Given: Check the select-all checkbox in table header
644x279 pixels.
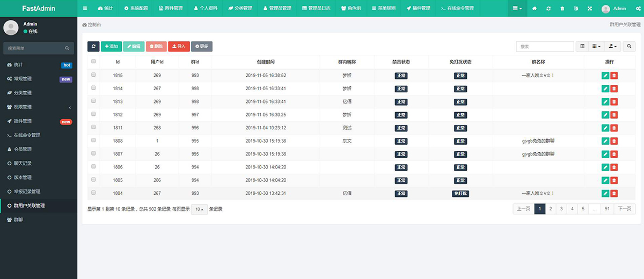Looking at the screenshot, I should pyautogui.click(x=93, y=62).
